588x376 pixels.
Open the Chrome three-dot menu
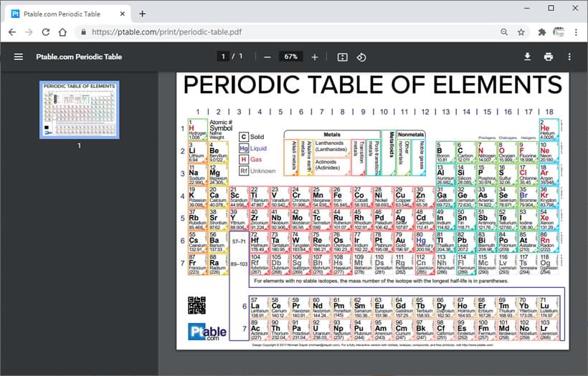[x=576, y=32]
